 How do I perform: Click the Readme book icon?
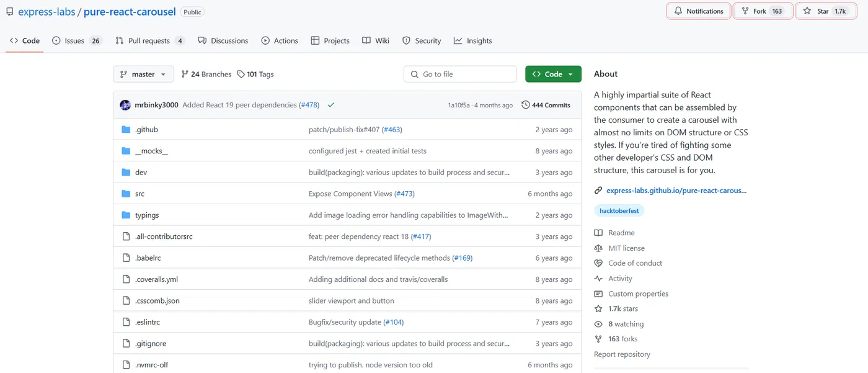598,233
